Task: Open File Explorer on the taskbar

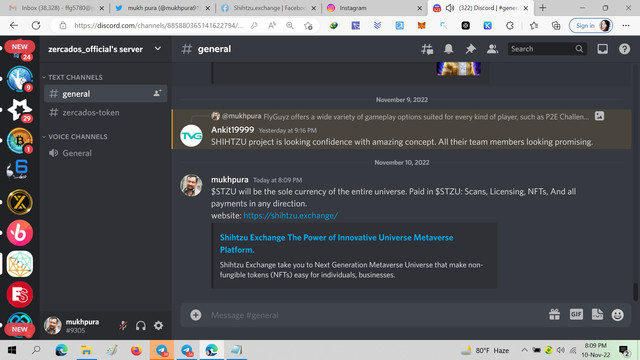Action: click(86, 350)
